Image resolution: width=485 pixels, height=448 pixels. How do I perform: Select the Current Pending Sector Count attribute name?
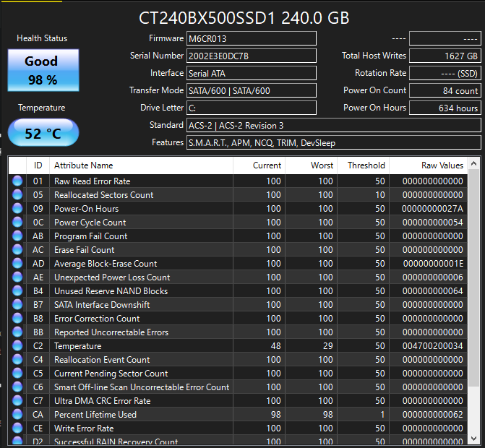tap(111, 374)
